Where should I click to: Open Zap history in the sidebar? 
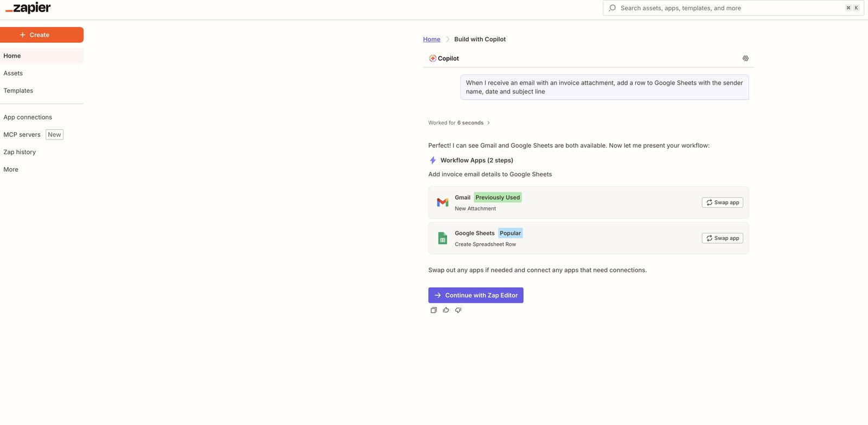click(42, 152)
